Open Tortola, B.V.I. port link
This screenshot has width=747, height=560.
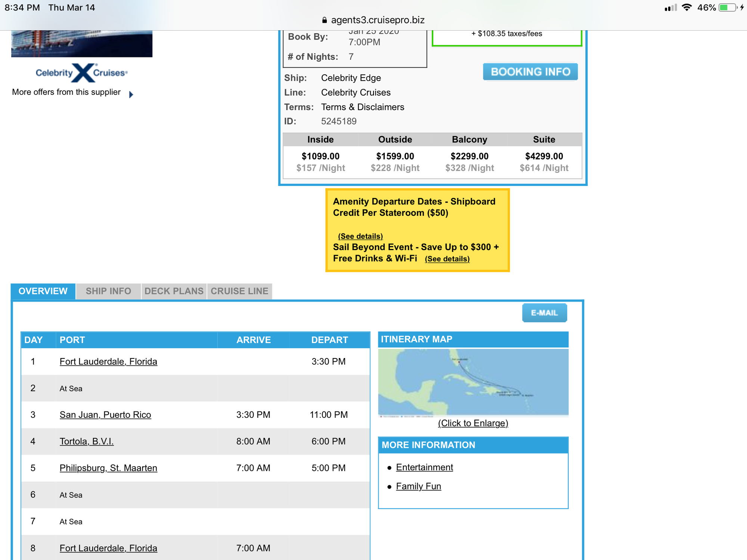pyautogui.click(x=87, y=441)
